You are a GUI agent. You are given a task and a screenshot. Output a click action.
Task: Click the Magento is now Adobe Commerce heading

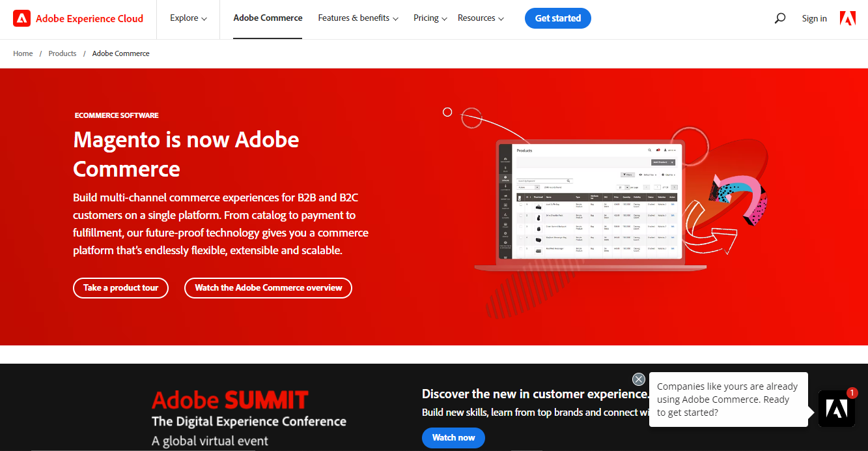pyautogui.click(x=186, y=154)
